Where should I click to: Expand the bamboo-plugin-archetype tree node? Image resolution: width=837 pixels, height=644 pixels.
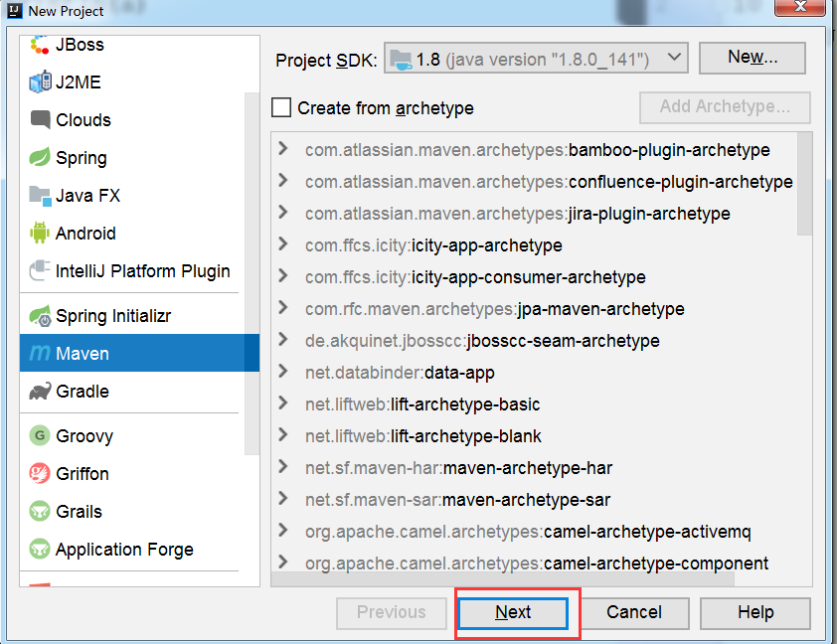283,149
